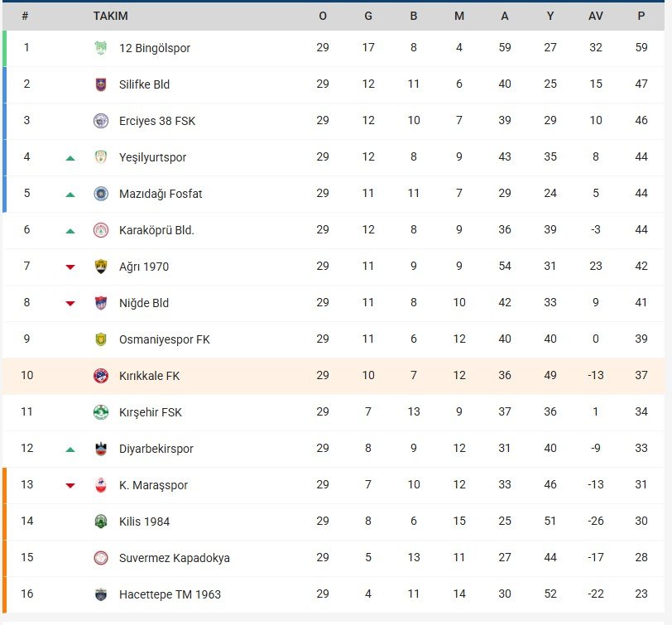
Task: Click the Silifke Bld team logo
Action: click(101, 84)
